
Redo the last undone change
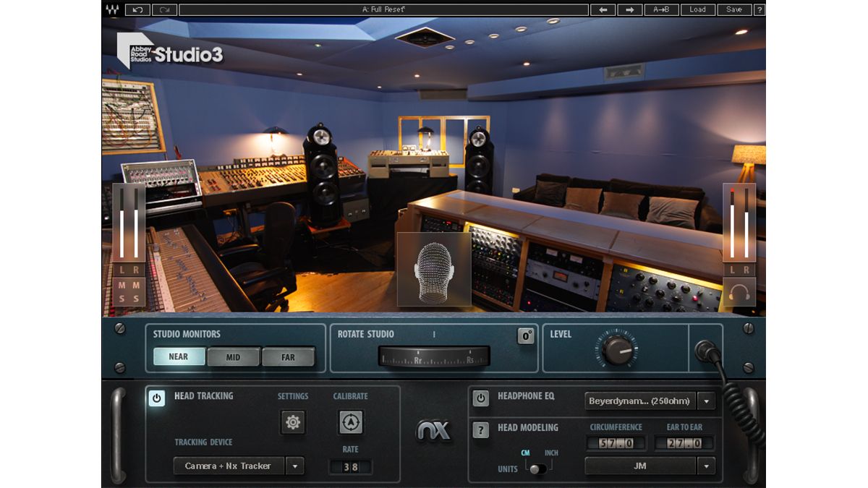click(x=164, y=9)
